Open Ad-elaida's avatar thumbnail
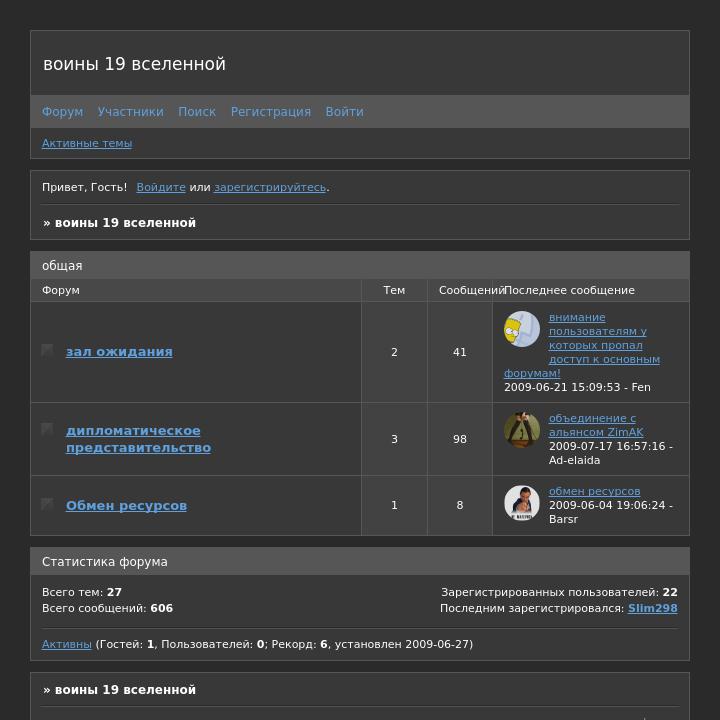 pos(522,430)
